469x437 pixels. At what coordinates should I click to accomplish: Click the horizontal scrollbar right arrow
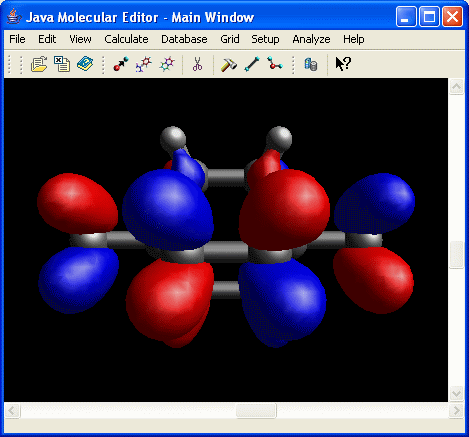tap(456, 410)
